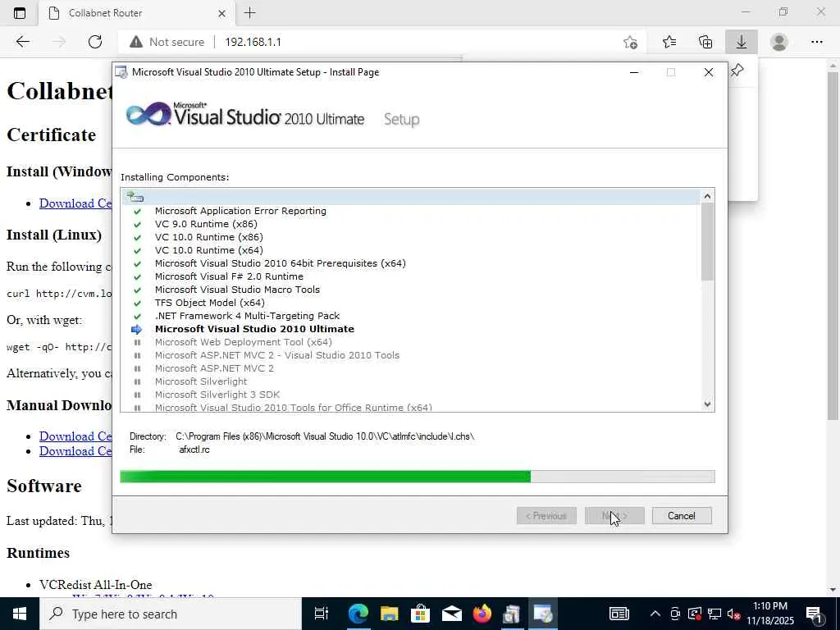Open Mail app from taskbar
The image size is (840, 630).
452,614
